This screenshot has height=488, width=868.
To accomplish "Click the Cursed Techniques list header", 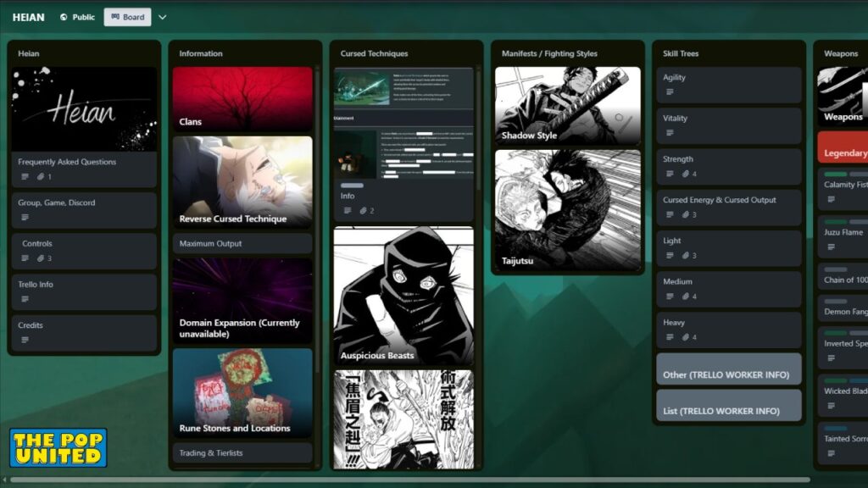I will click(374, 53).
